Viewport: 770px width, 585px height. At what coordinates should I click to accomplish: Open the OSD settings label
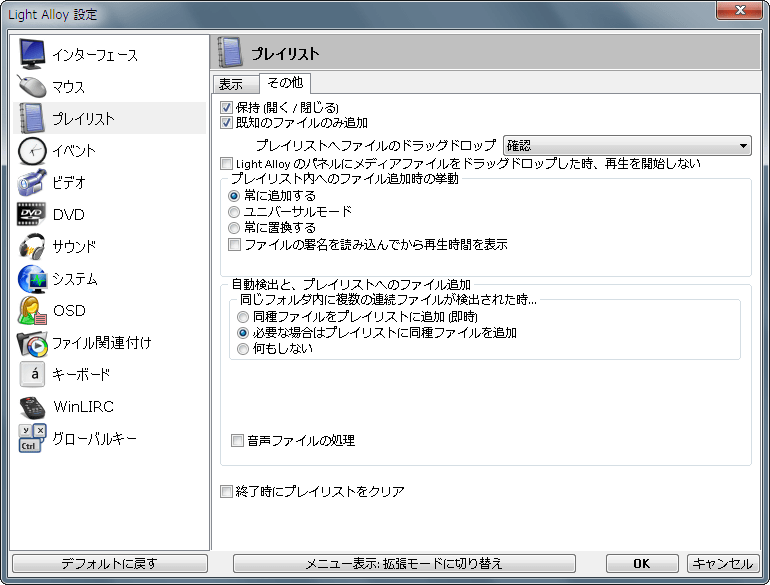[x=69, y=310]
